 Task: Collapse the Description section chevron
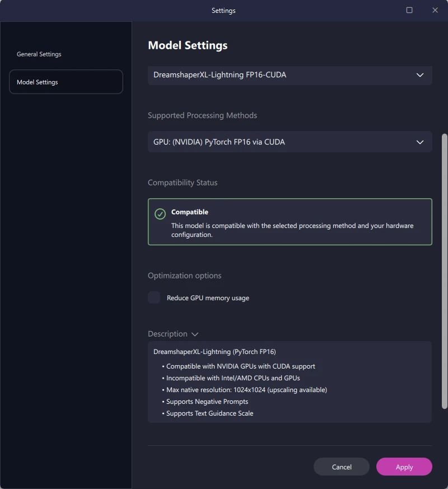click(x=195, y=334)
